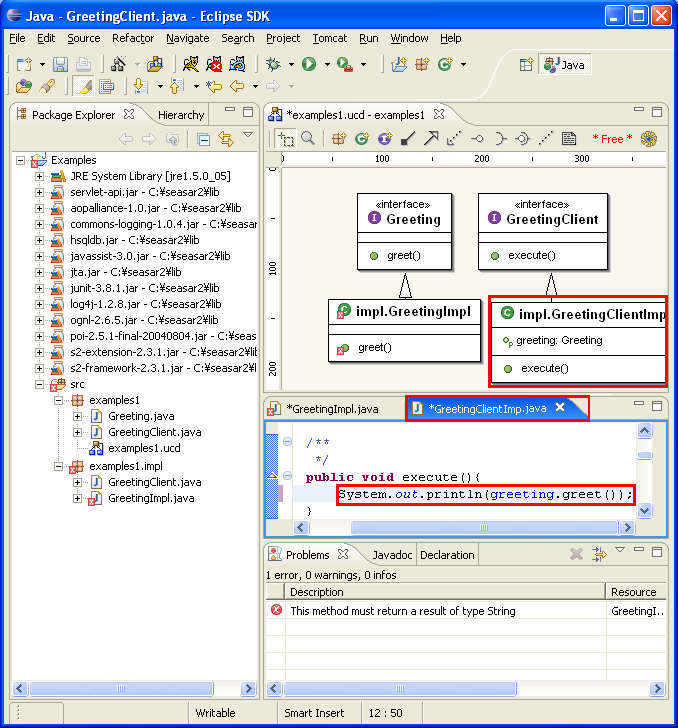Collapse the src folder tree node

(40, 384)
